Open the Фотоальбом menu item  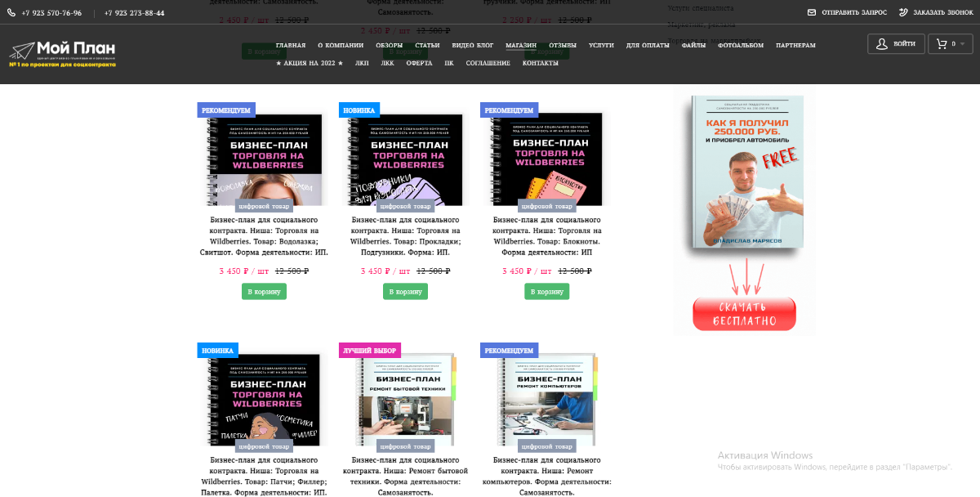coord(741,46)
